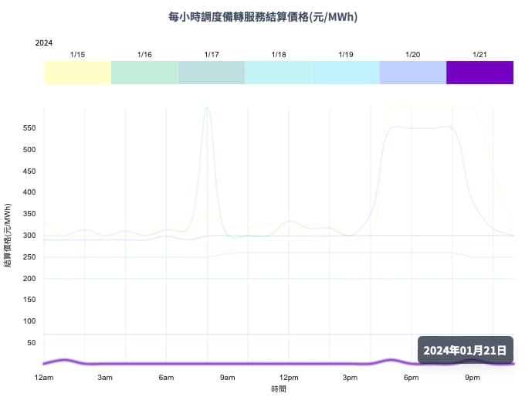Select the mint green 1/16 legend swatch
This screenshot has height=397, width=532.
click(144, 72)
